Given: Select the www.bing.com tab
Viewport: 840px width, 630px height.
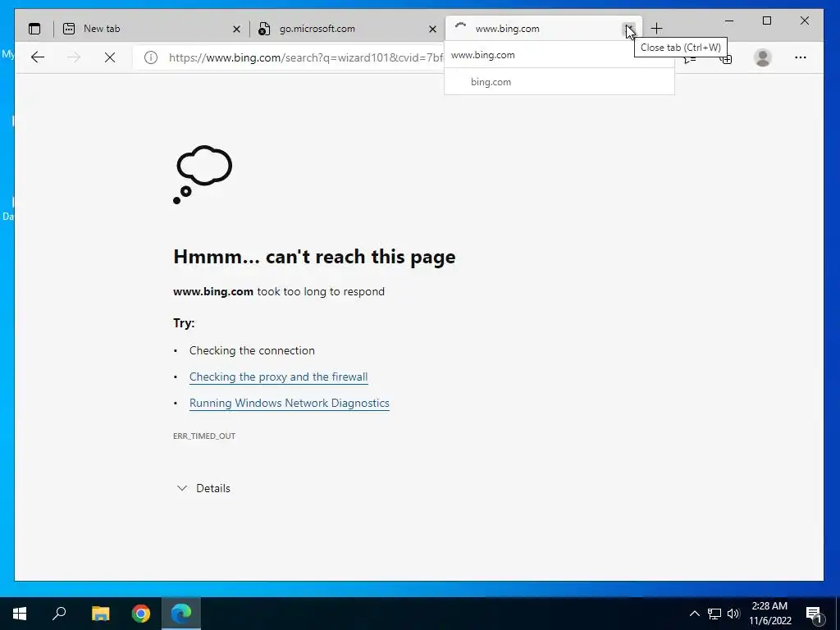Looking at the screenshot, I should click(x=543, y=29).
